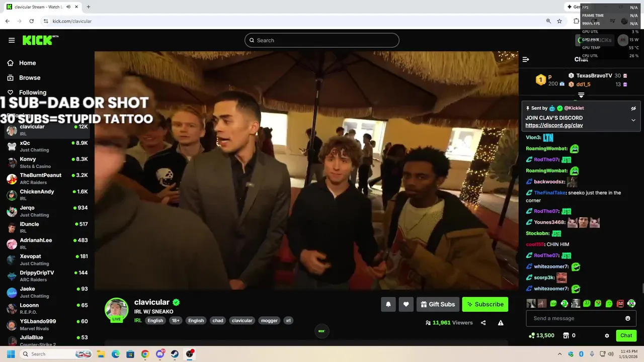
Task: Expand the pinned message dropdown arrow
Action: coord(633,120)
